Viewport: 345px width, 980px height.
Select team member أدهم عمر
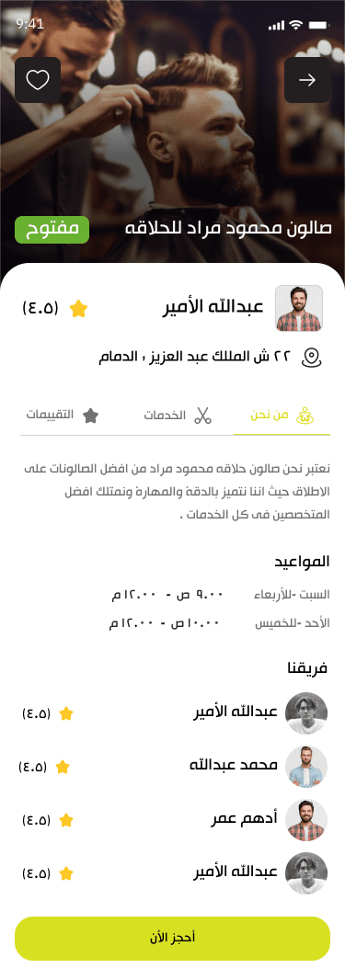click(173, 820)
